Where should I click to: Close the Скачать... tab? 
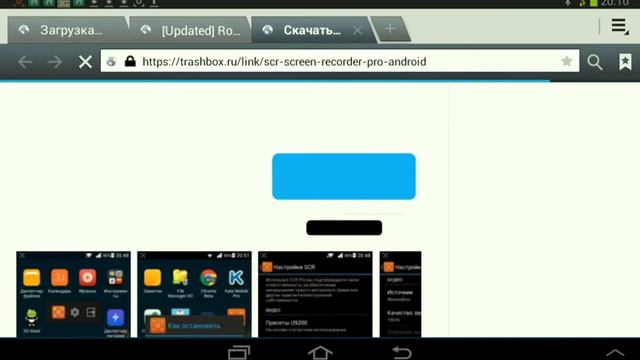358,30
